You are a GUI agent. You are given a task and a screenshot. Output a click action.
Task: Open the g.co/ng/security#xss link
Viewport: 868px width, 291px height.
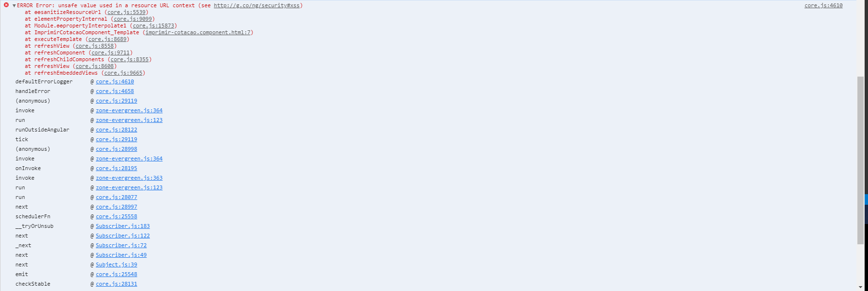coord(257,6)
